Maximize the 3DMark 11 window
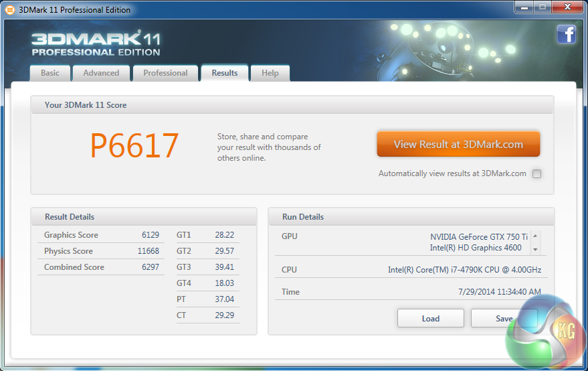588x371 pixels. pyautogui.click(x=543, y=7)
